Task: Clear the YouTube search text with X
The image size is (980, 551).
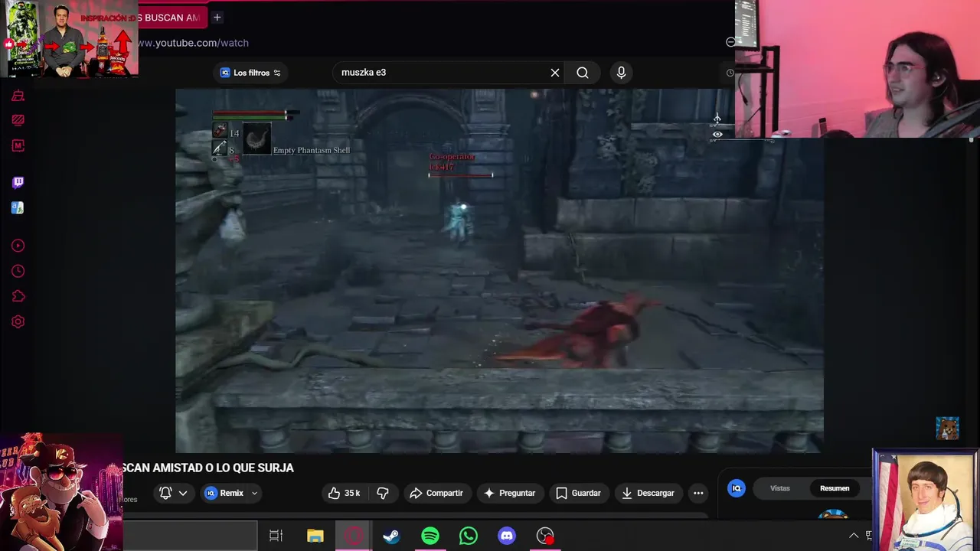Action: pos(555,73)
